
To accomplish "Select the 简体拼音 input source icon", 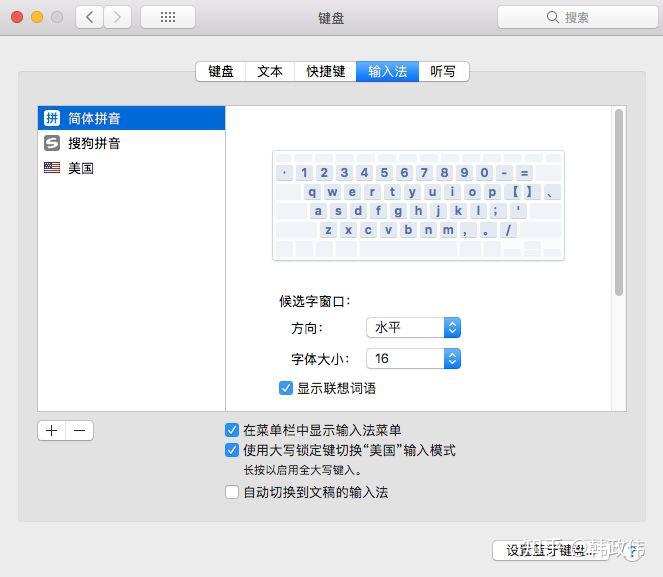I will pos(52,118).
